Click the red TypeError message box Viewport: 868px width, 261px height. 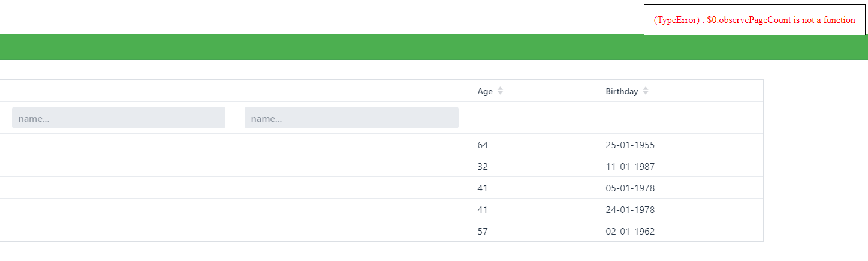coord(754,20)
